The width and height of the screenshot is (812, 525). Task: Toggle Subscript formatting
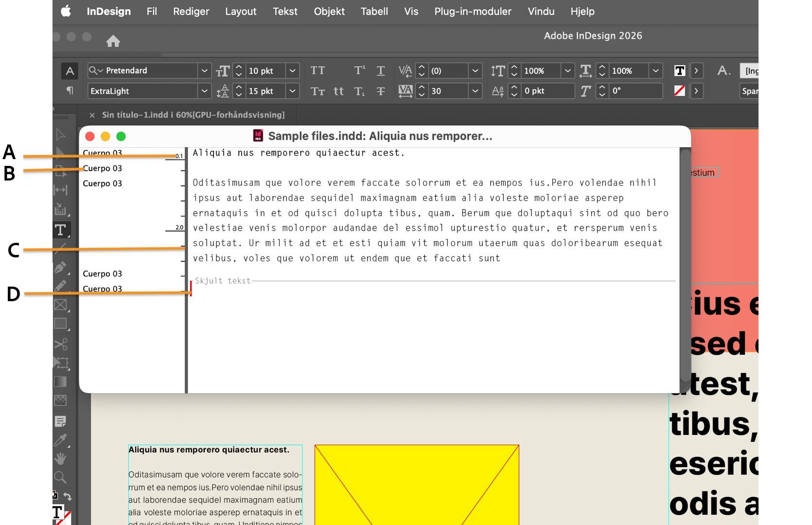[360, 91]
